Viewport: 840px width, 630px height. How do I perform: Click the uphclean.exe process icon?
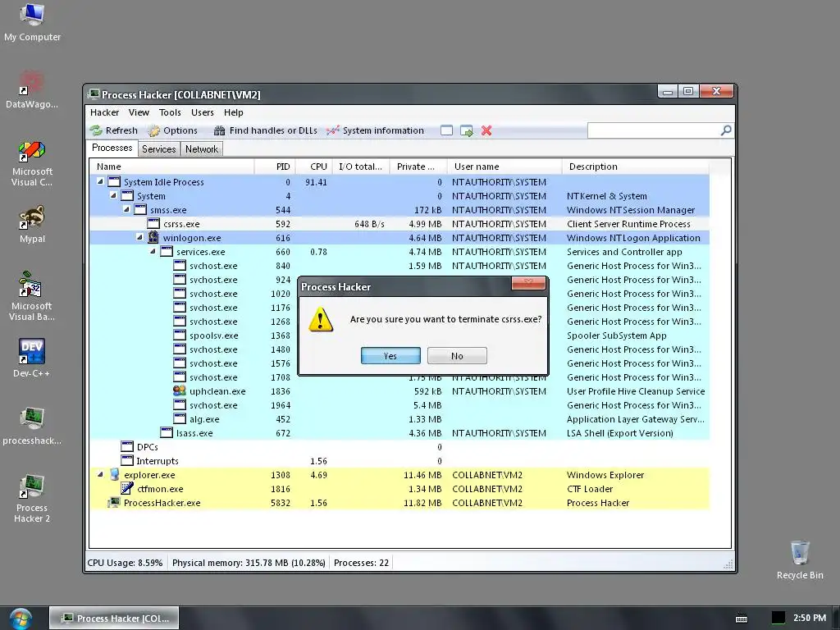tap(180, 391)
